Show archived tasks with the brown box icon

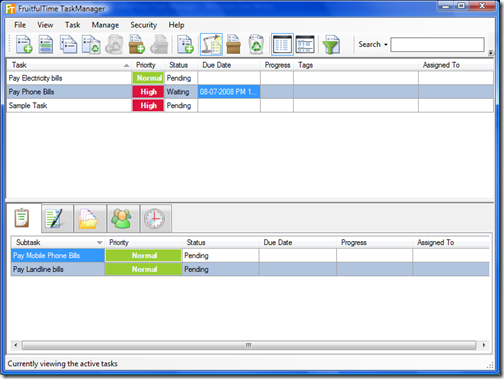233,44
